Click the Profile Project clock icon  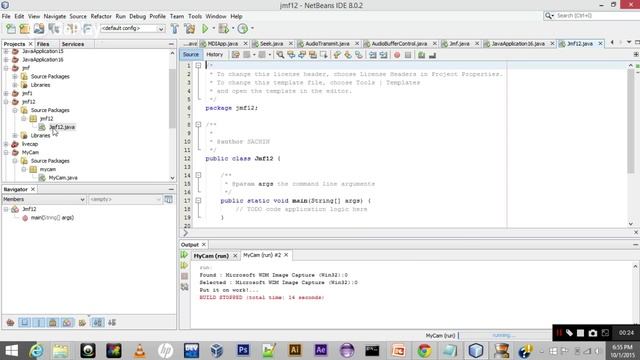tap(243, 29)
